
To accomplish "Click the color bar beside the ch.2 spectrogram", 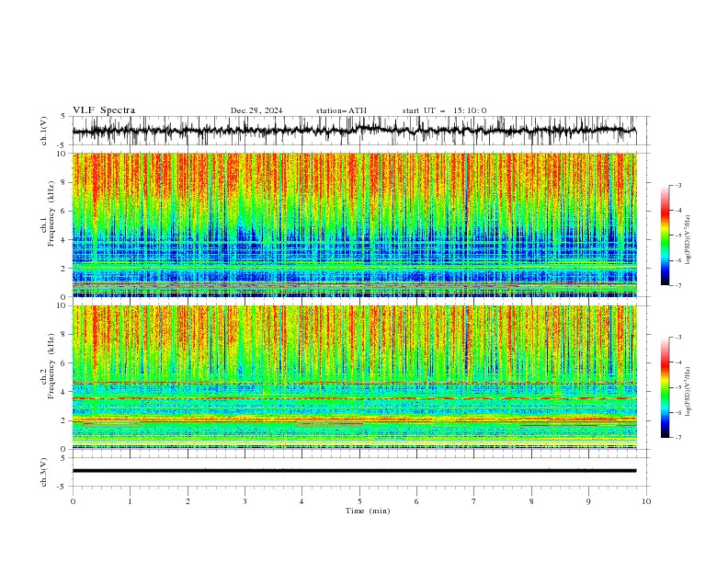I will 665,387.
